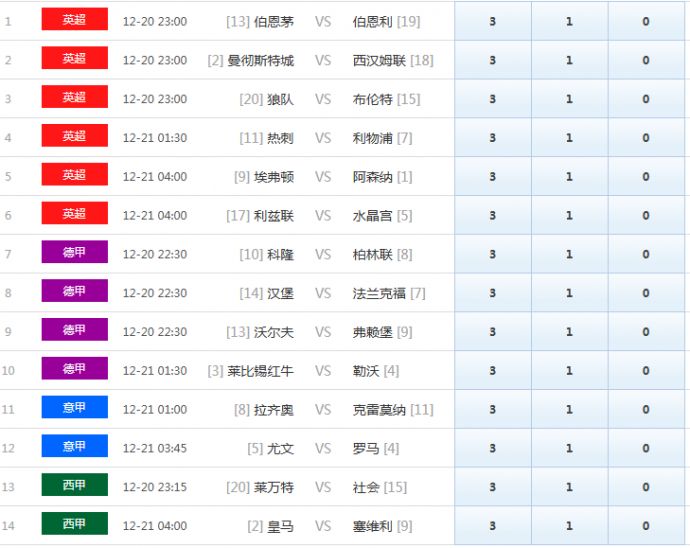Pick 1 for 拉齐奥 vs 克雷莫纳
This screenshot has width=690, height=548.
pos(570,409)
